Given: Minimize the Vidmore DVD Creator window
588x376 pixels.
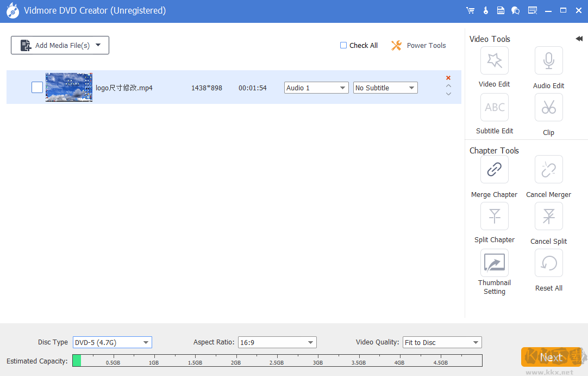Looking at the screenshot, I should click(548, 11).
